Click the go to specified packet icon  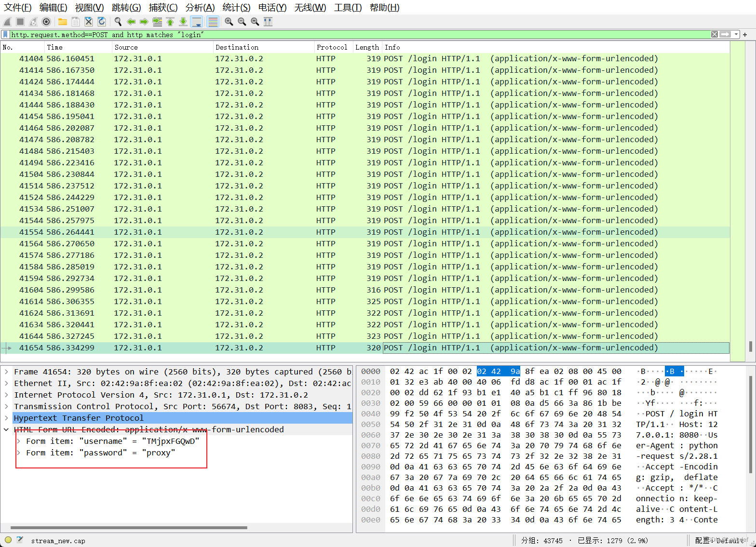[x=157, y=22]
